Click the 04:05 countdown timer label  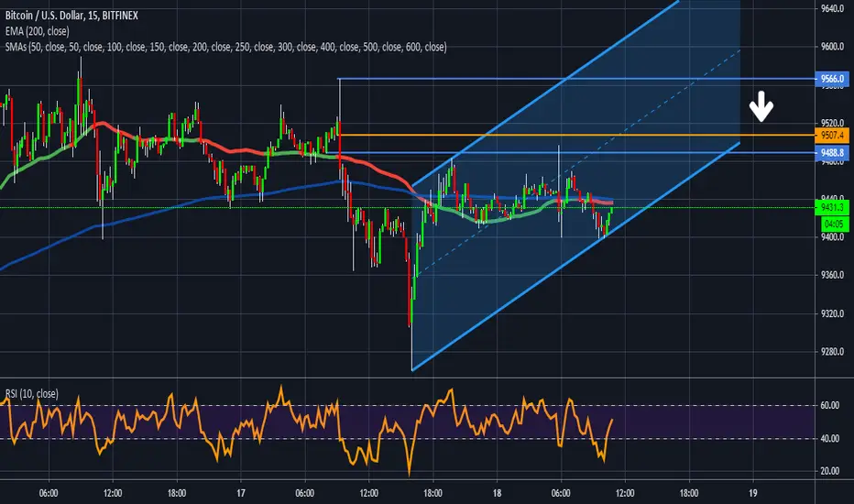coord(834,224)
